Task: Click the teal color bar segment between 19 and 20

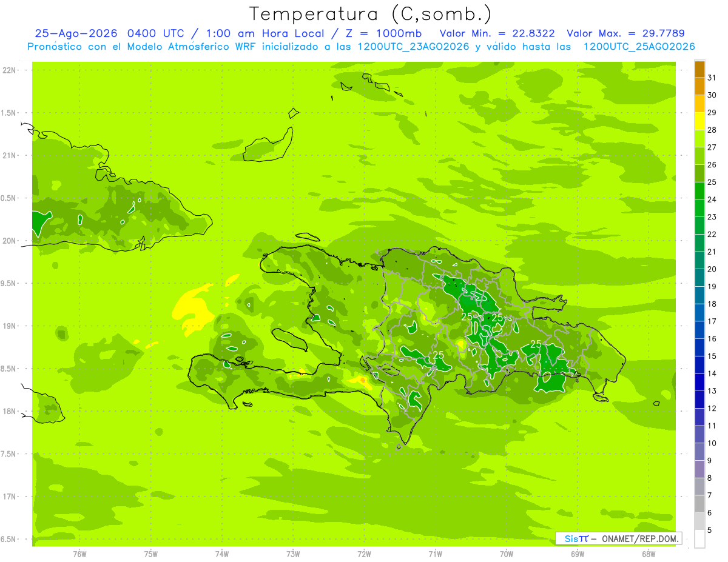Action: 699,278
